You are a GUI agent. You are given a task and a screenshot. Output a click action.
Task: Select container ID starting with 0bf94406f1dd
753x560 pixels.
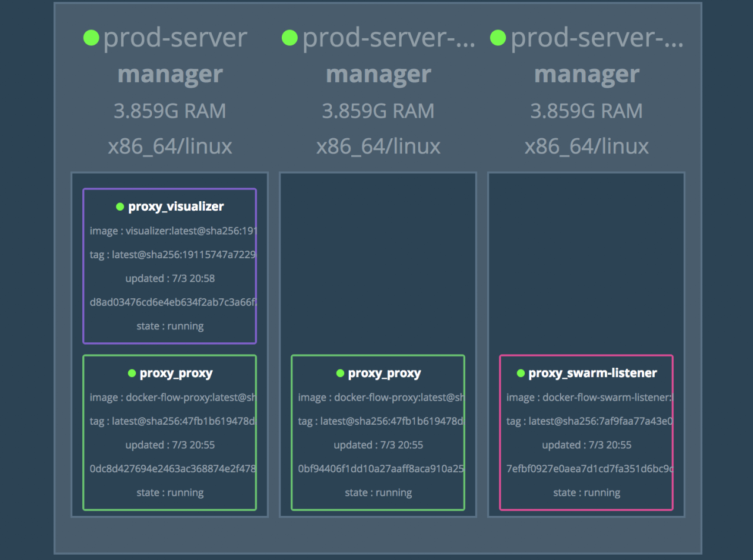click(381, 469)
